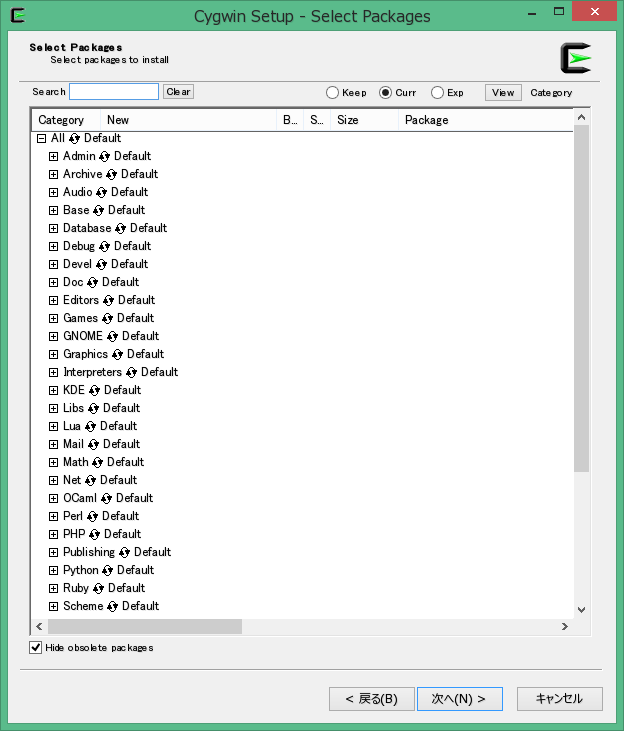Click the Cygwin icon in title bar
This screenshot has width=624, height=731.
(x=18, y=15)
